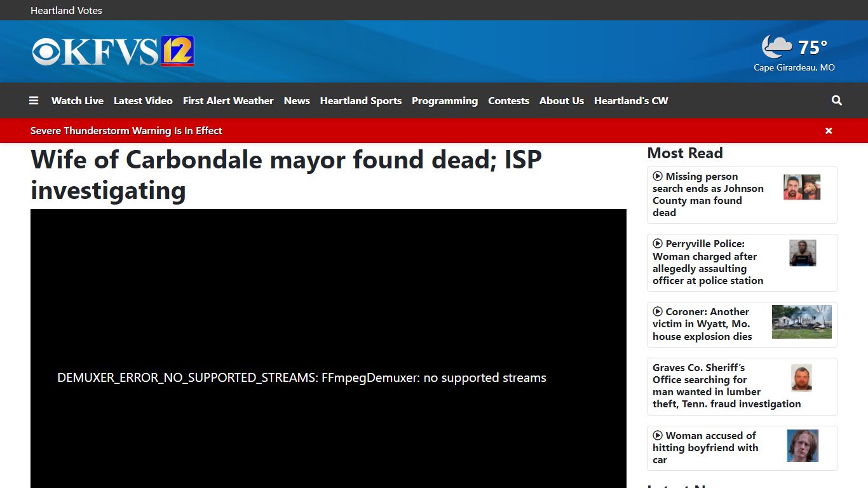Click play icon beside Coroner story
Viewport: 868px width, 488px height.
[x=658, y=311]
